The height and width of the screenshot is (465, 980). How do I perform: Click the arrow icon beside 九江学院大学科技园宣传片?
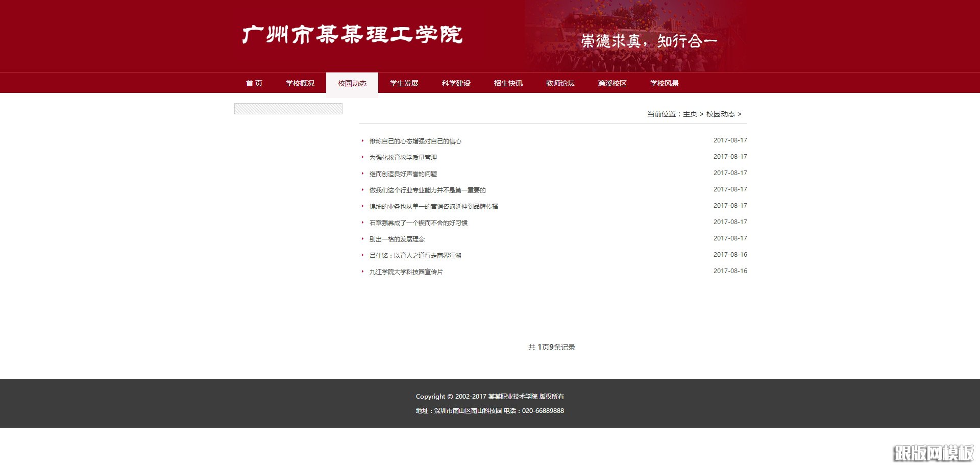coord(361,272)
